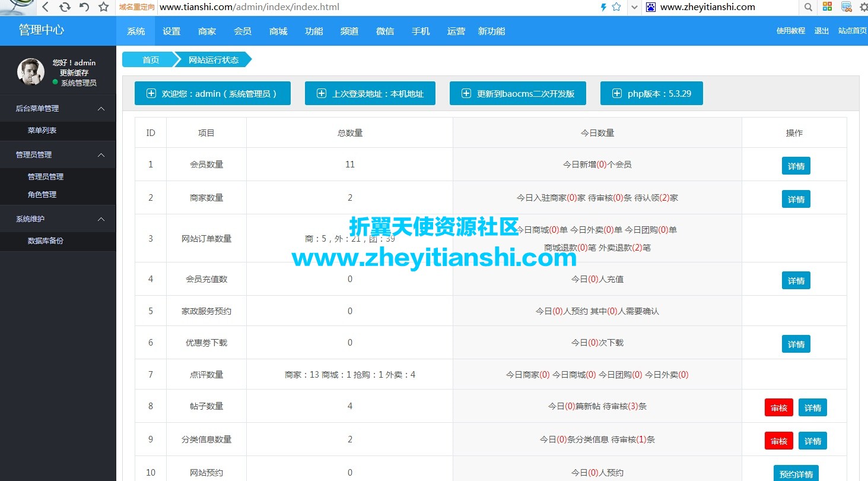Click the favorites star icon in address bar
868x481 pixels.
point(615,7)
